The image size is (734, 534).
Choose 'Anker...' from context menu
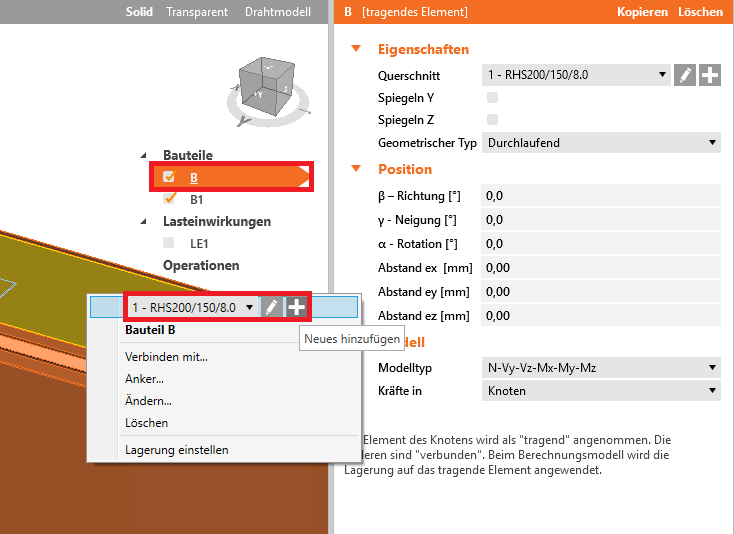click(x=144, y=379)
